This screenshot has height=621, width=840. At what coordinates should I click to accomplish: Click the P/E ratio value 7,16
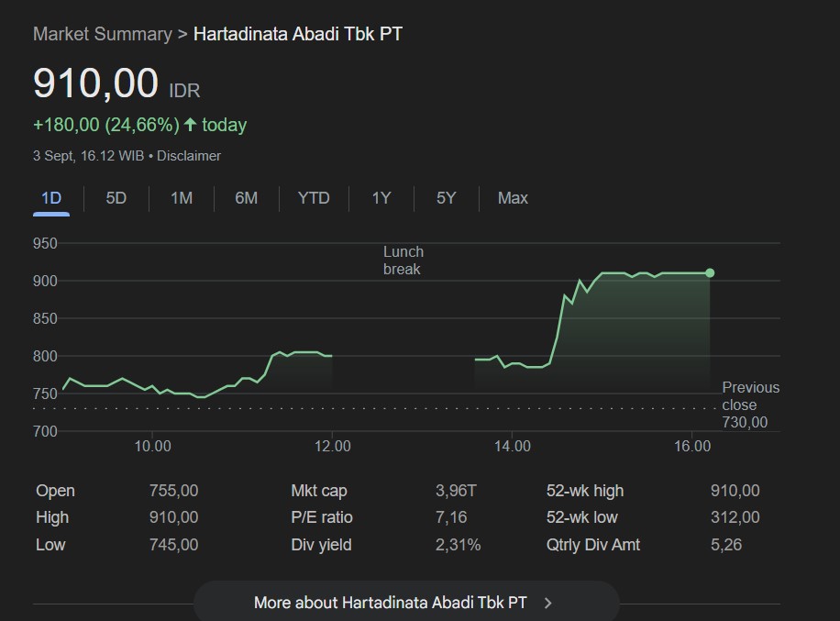tap(451, 517)
